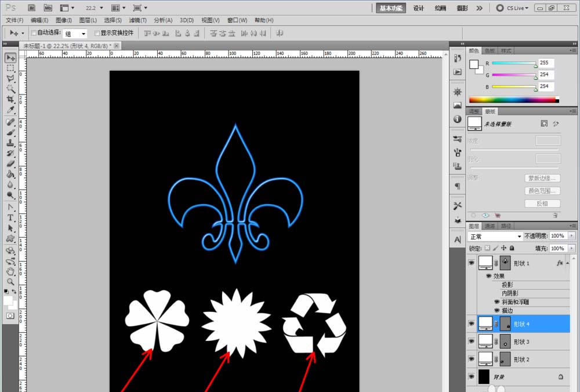Open the 正常 blend mode dropdown
Screen dimensions: 580x392
pos(495,237)
